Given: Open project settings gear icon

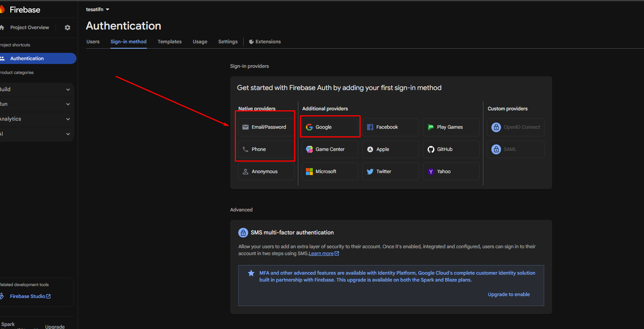Looking at the screenshot, I should (x=68, y=28).
